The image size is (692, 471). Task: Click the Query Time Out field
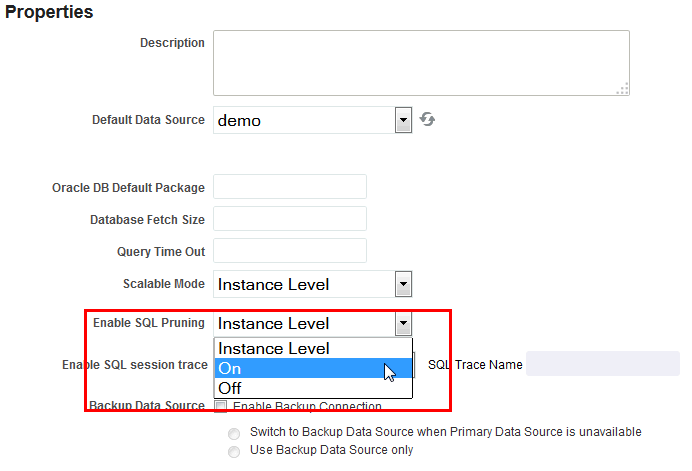click(x=290, y=251)
